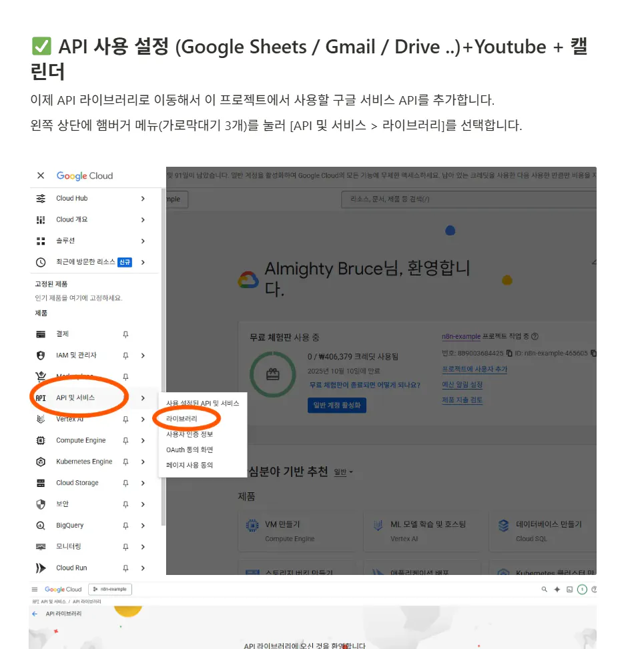
Task: Click the 예산 알림 설정 link
Action: 462,384
